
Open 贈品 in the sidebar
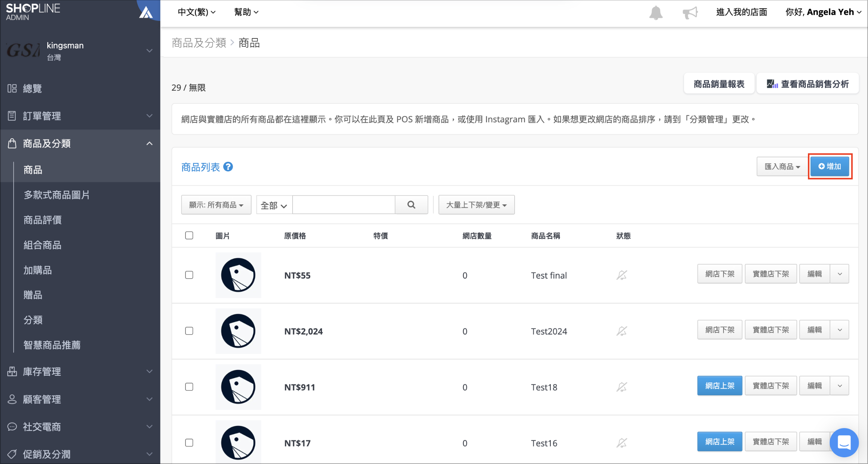pyautogui.click(x=32, y=295)
